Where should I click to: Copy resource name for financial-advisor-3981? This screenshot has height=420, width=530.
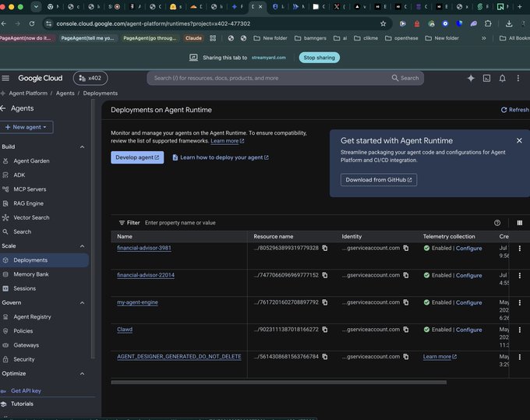(x=325, y=248)
